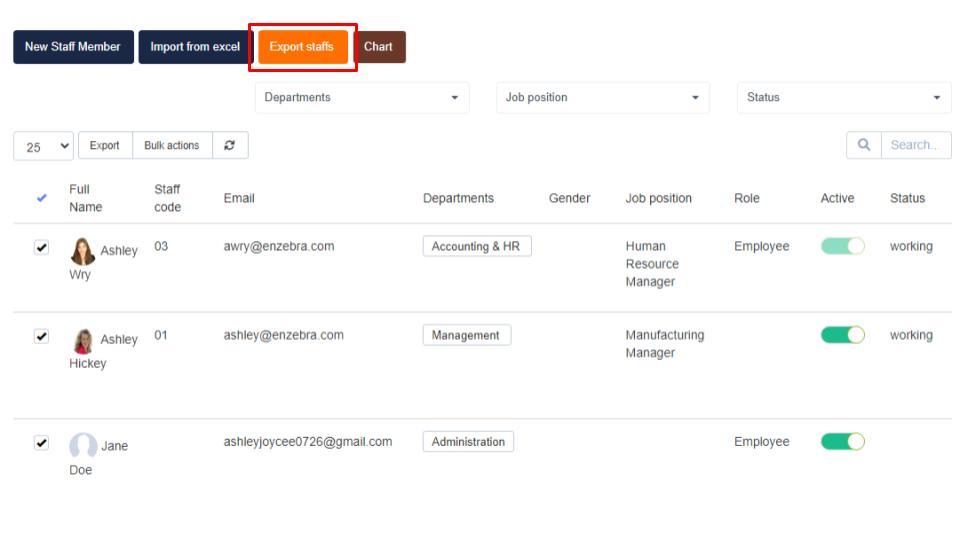Viewport: 960px width, 540px height.
Task: Open the Status filter dropdown
Action: point(844,97)
